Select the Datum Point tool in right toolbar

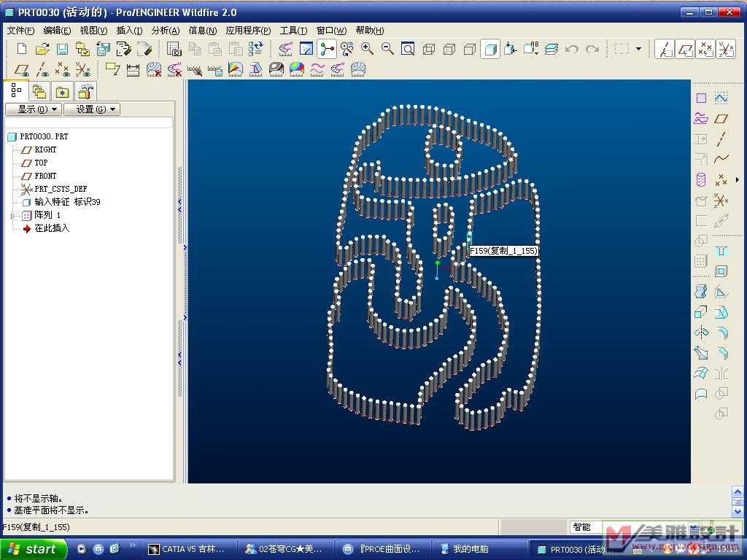coord(721,179)
